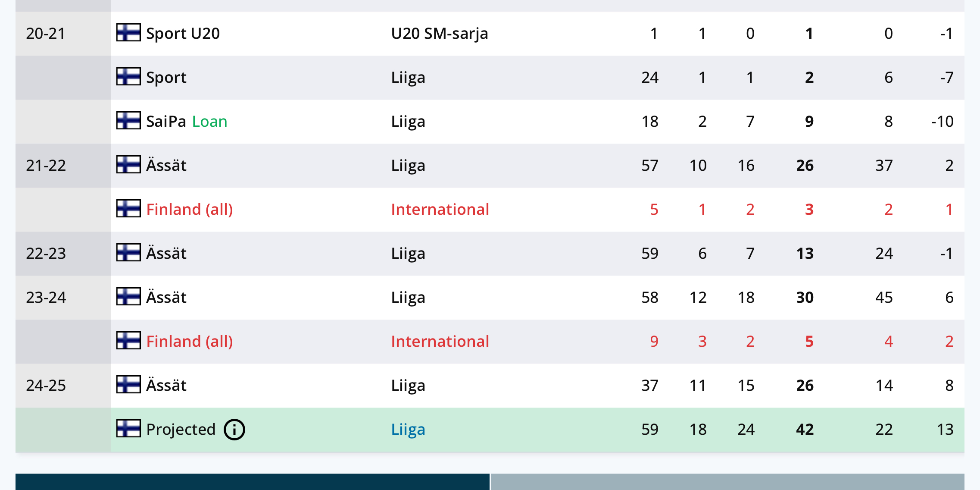Open SaiPa team link
Image resolution: width=980 pixels, height=490 pixels.
[166, 122]
